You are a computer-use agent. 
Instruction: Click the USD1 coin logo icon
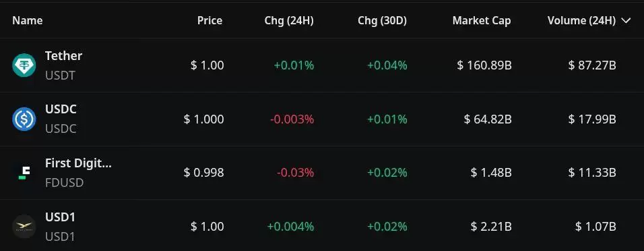coord(24,226)
